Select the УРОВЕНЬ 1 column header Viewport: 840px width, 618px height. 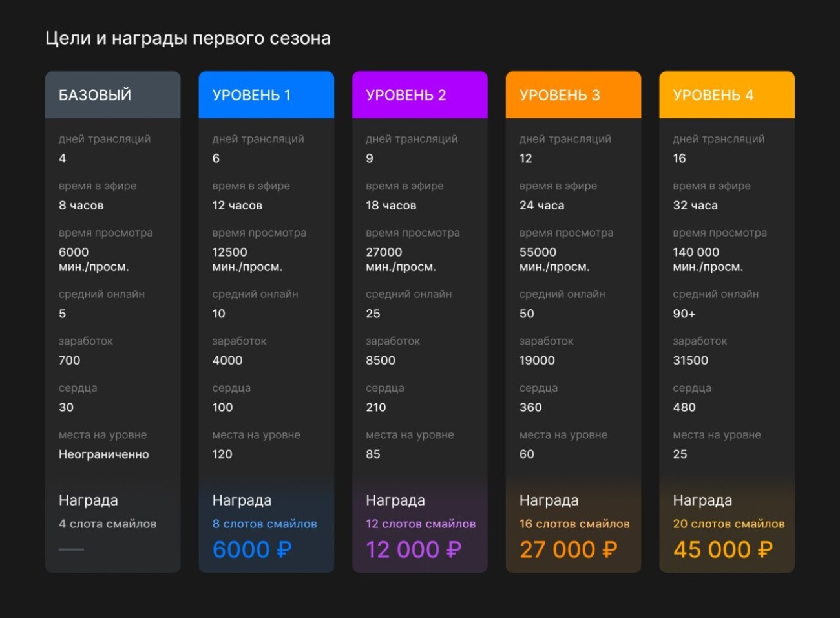tap(249, 94)
